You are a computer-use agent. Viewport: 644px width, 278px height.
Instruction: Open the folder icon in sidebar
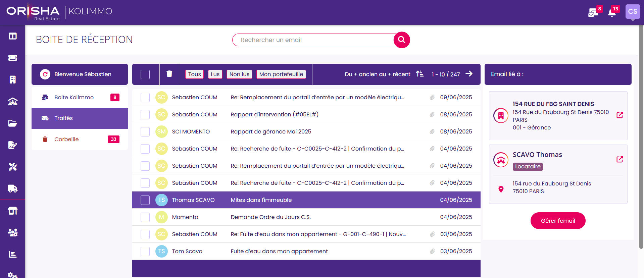point(13,123)
